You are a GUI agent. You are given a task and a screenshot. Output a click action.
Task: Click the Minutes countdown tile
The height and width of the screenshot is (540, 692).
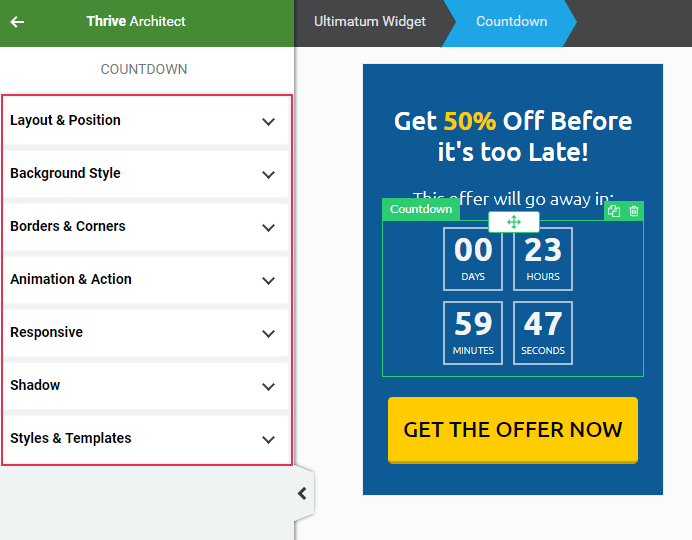pyautogui.click(x=473, y=333)
